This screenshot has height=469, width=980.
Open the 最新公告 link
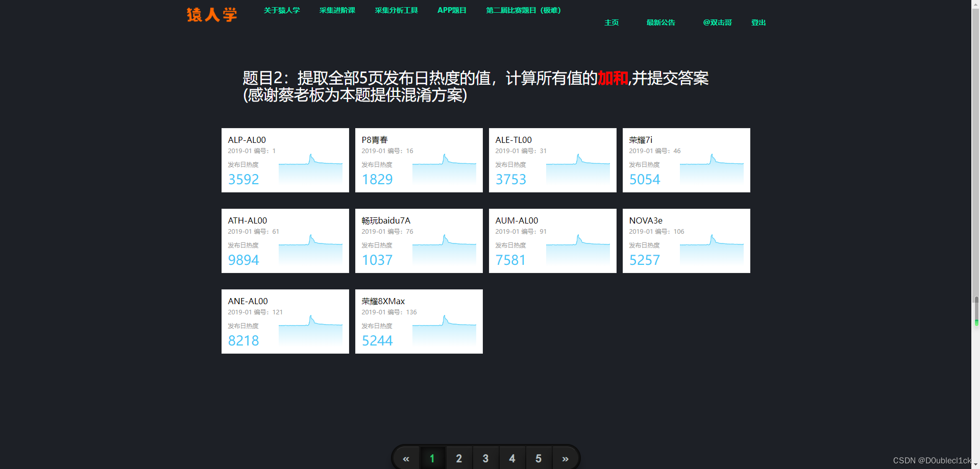(660, 22)
